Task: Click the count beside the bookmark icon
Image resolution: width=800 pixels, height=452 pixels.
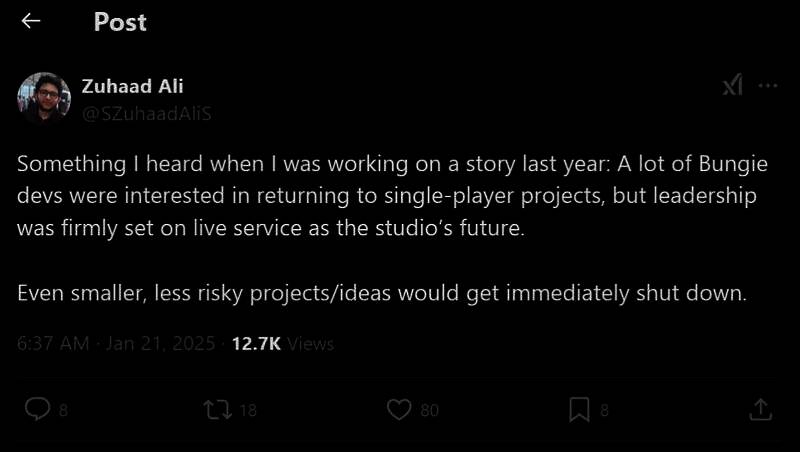Action: (604, 410)
